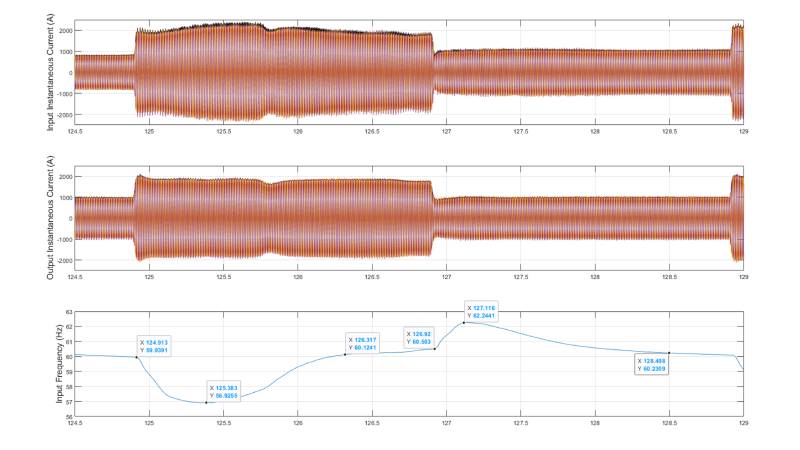Click the 2000 tick on top plot y-axis
Screen dimensions: 800x450
[x=62, y=31]
